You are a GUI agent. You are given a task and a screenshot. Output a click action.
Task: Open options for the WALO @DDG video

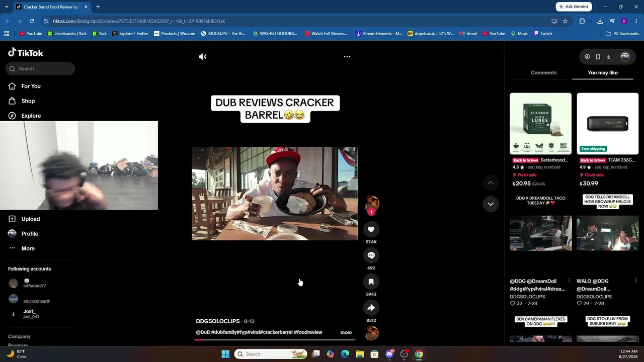pos(636,281)
